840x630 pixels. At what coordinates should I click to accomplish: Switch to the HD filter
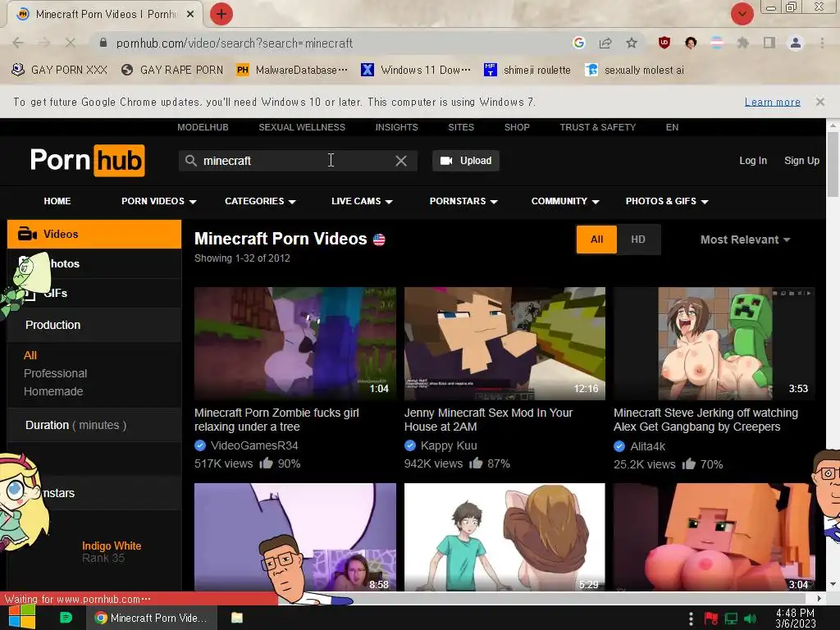pyautogui.click(x=638, y=240)
